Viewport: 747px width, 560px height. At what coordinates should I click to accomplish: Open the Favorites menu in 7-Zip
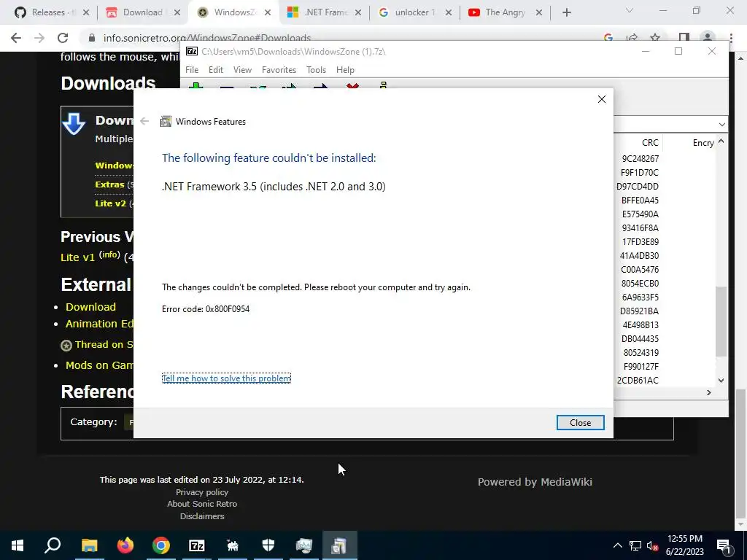[x=279, y=70]
